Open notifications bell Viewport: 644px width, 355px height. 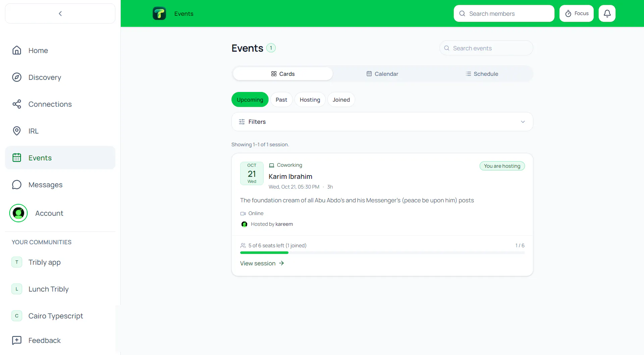click(x=607, y=13)
